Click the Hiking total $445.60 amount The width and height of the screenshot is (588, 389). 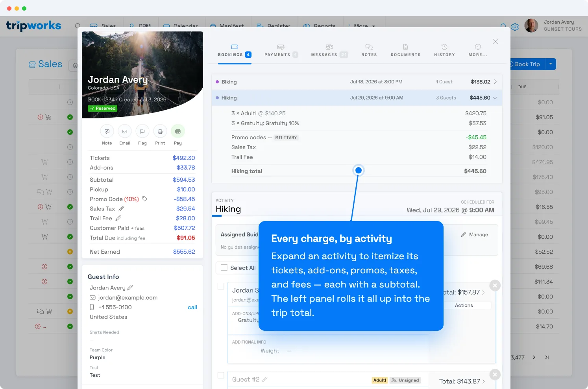point(475,171)
